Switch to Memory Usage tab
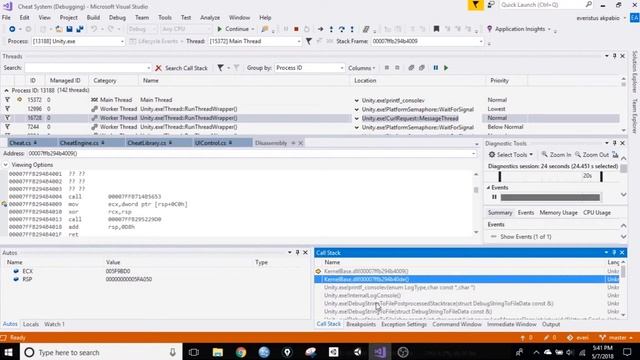640x360 pixels. pos(558,213)
